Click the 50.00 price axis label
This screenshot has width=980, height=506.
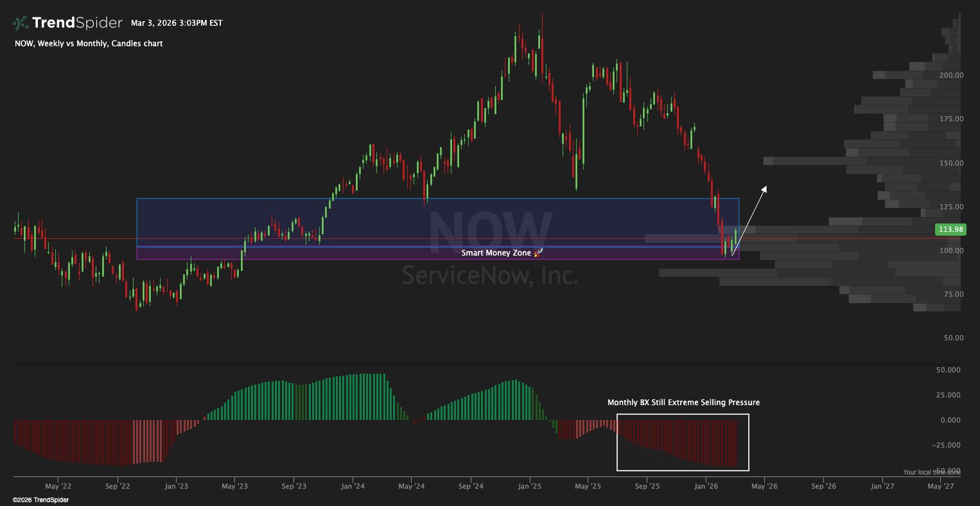[953, 338]
